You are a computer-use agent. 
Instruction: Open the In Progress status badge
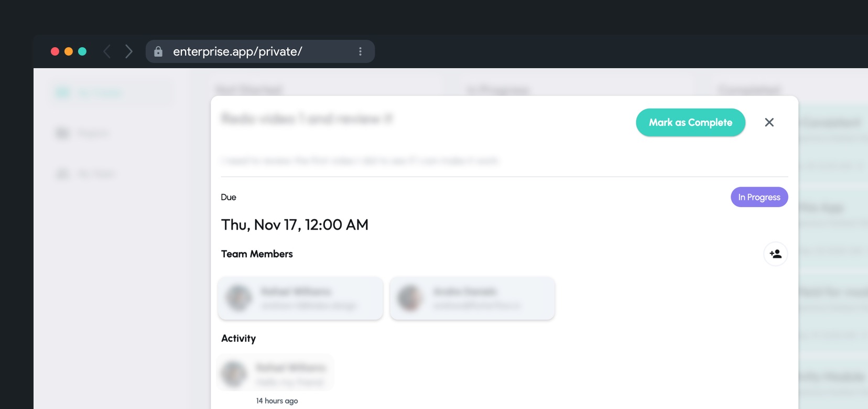click(x=759, y=197)
